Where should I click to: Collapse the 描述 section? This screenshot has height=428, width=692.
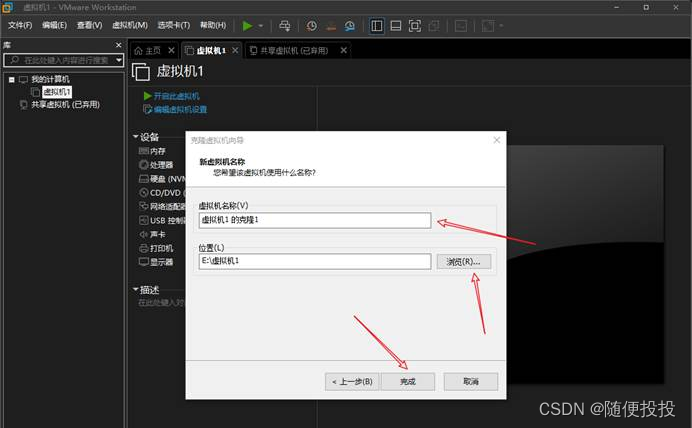(136, 289)
